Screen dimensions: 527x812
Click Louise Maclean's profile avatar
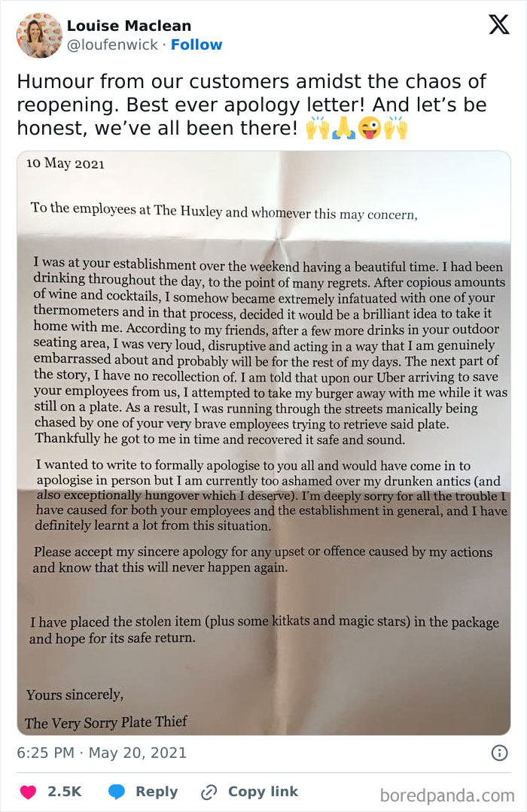[x=39, y=35]
